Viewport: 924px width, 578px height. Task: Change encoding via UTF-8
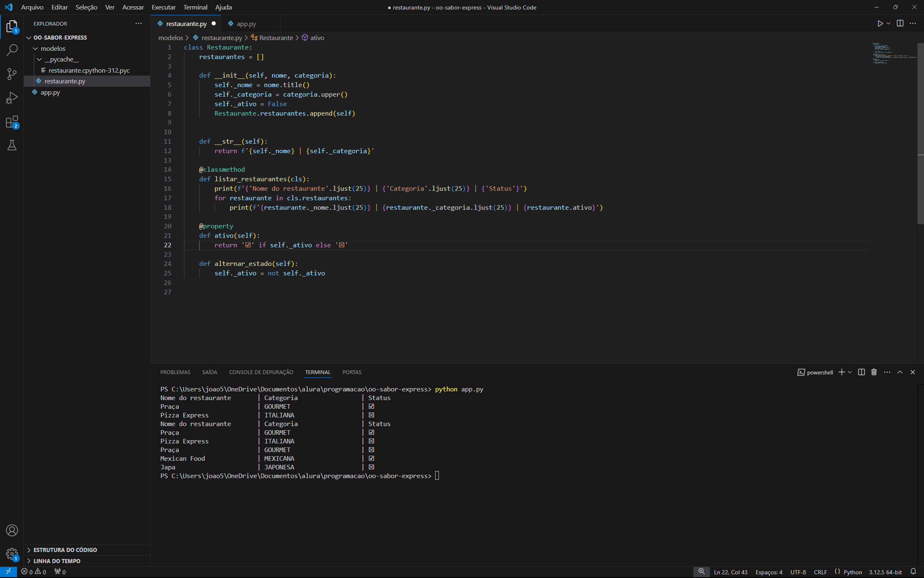798,572
